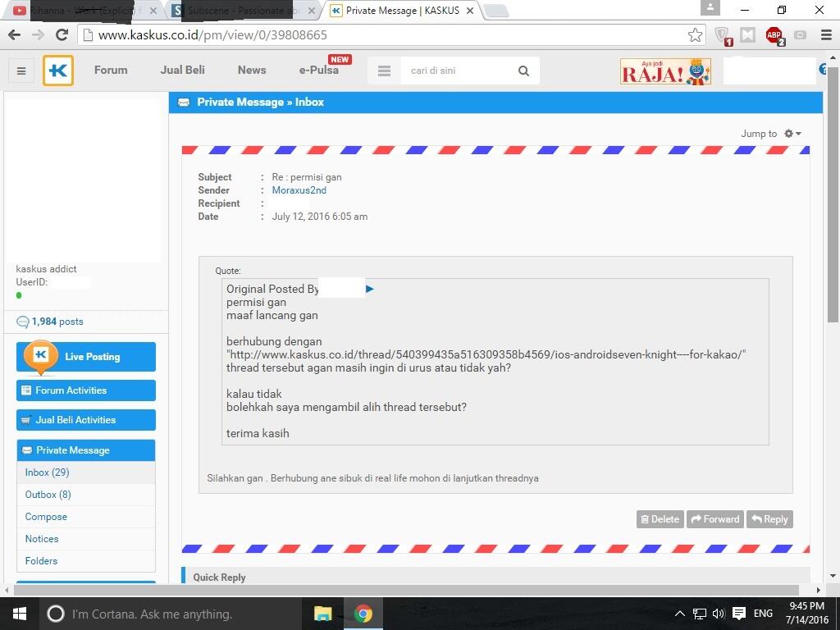Show hidden system tray icons
This screenshot has height=630, width=840.
(x=679, y=614)
